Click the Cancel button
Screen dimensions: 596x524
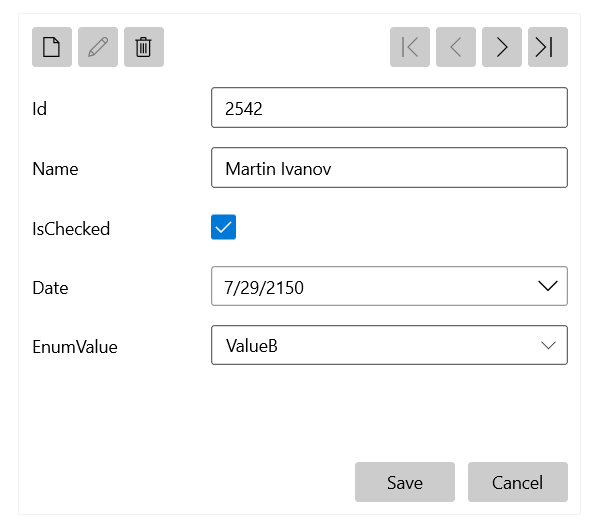518,482
